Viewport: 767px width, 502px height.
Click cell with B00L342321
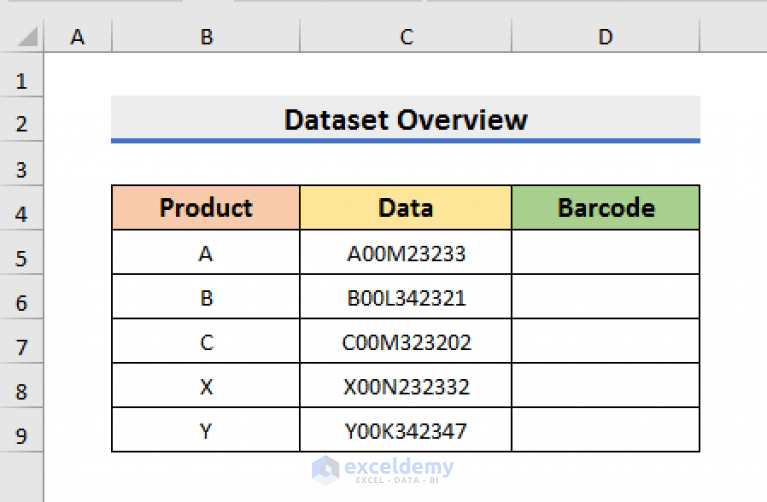coord(406,297)
